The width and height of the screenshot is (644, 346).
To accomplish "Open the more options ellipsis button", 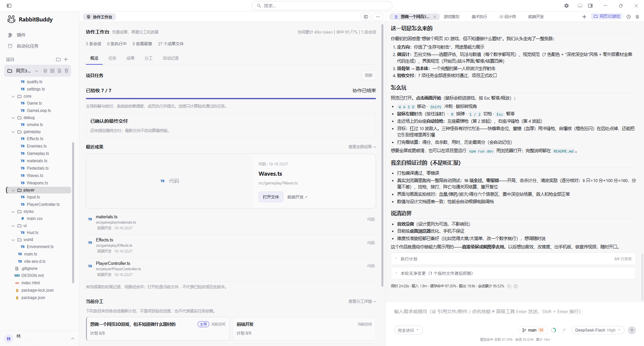I will (378, 17).
